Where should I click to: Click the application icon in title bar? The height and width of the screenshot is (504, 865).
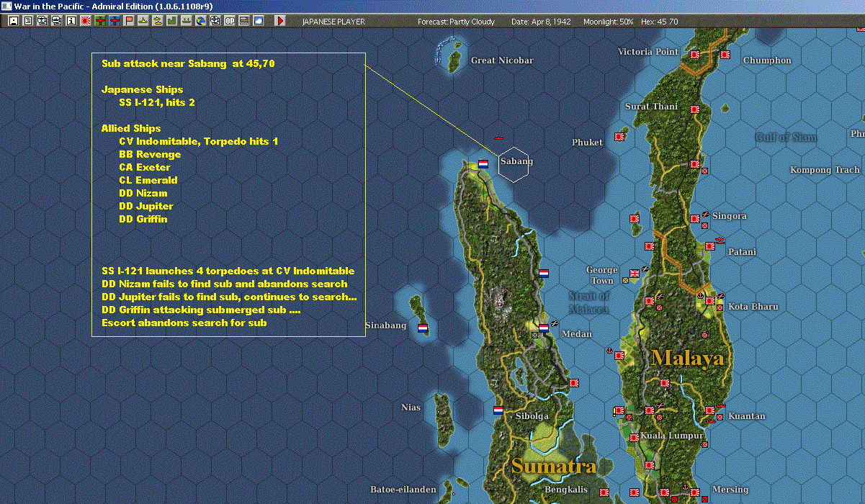(6, 6)
